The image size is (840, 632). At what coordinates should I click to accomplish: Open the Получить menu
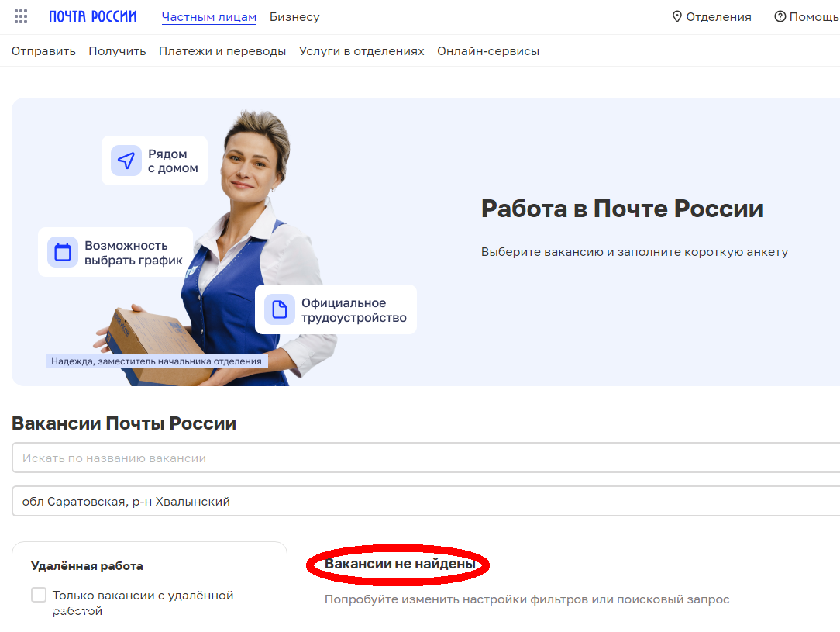pos(117,51)
